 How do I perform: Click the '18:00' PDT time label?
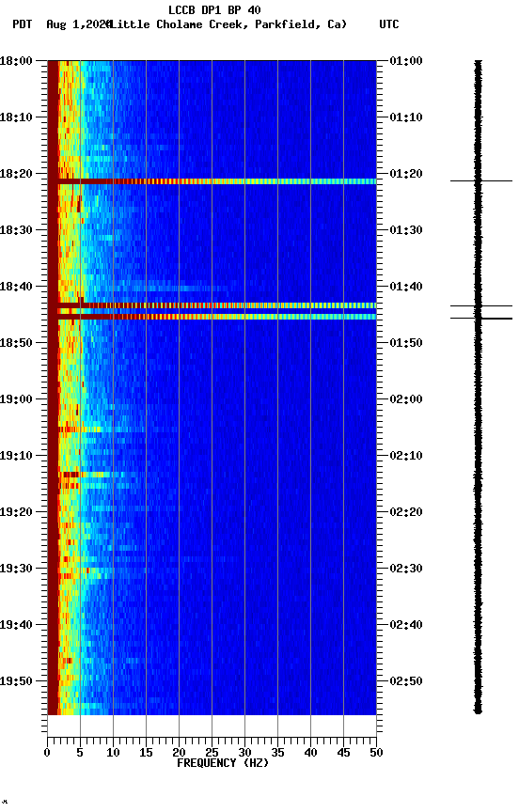16,61
